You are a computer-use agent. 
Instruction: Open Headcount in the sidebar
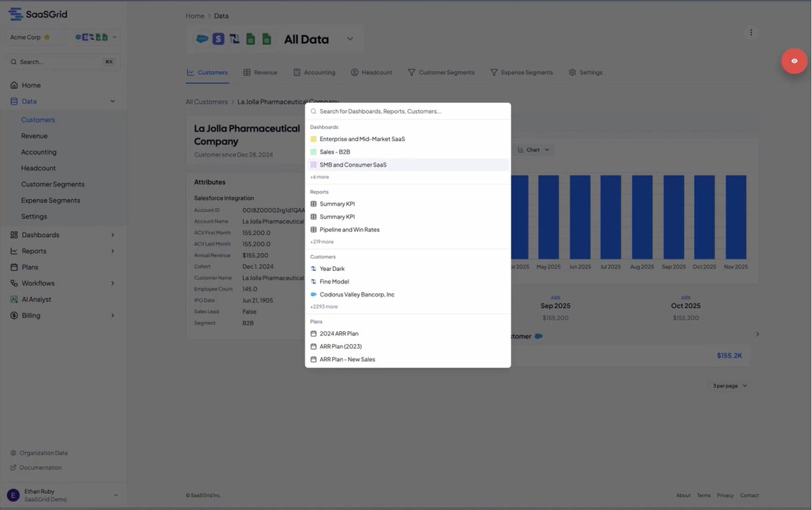(x=39, y=168)
